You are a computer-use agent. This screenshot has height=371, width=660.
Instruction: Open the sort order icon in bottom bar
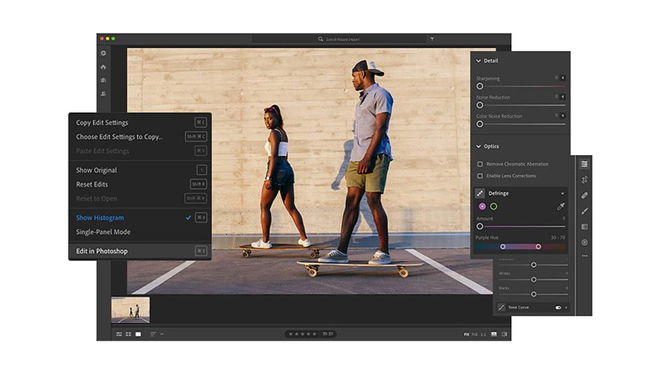point(153,334)
